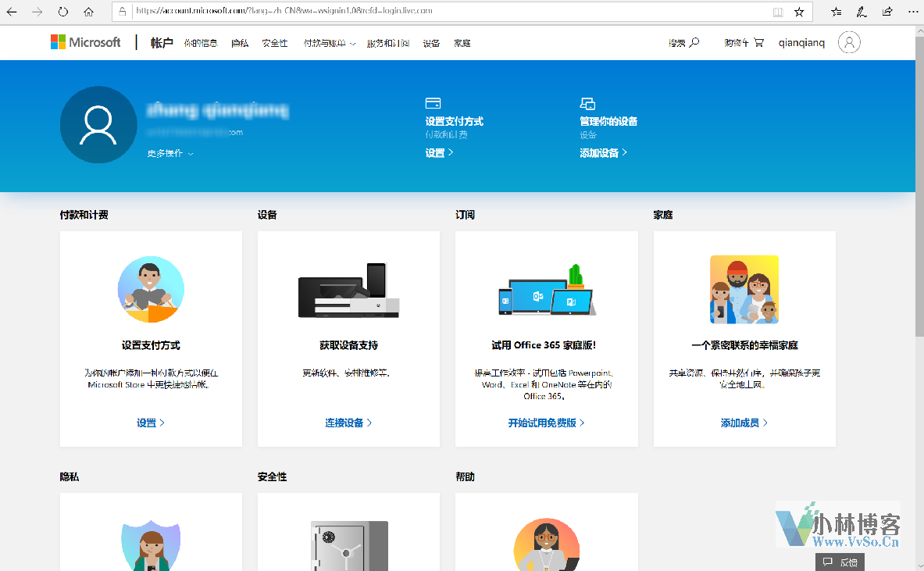Click the Microsoft logo

tap(85, 42)
